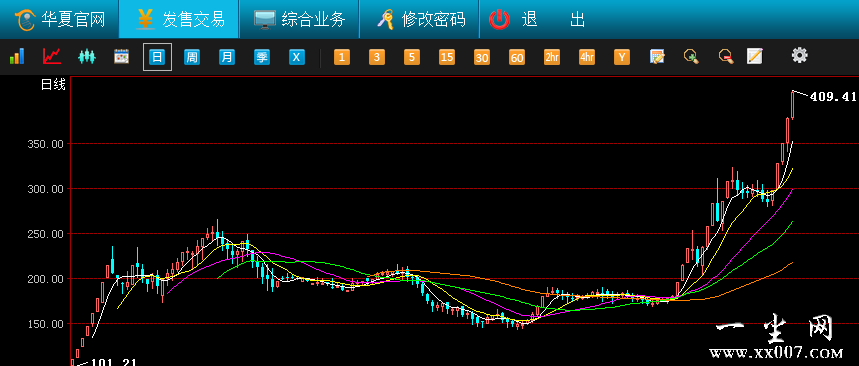
Task: Click the 修改密码 button
Action: (x=420, y=19)
